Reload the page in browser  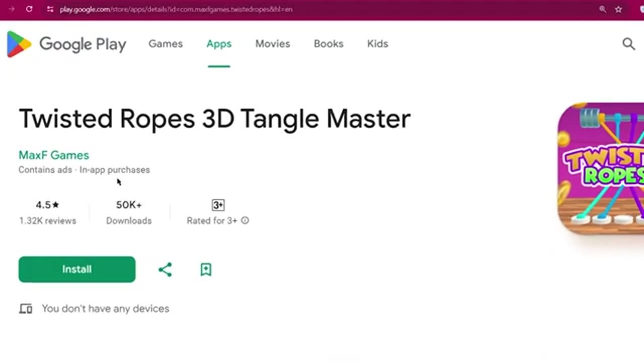pyautogui.click(x=29, y=9)
